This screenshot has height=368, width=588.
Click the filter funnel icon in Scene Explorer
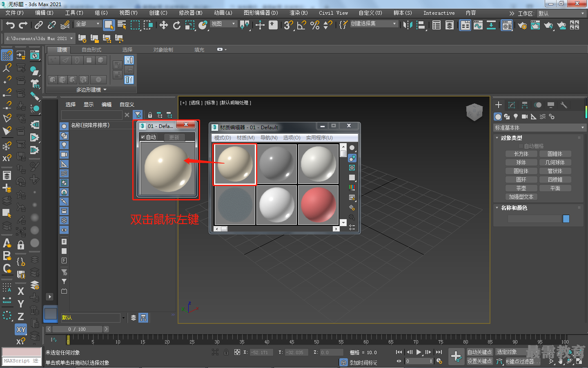click(138, 115)
